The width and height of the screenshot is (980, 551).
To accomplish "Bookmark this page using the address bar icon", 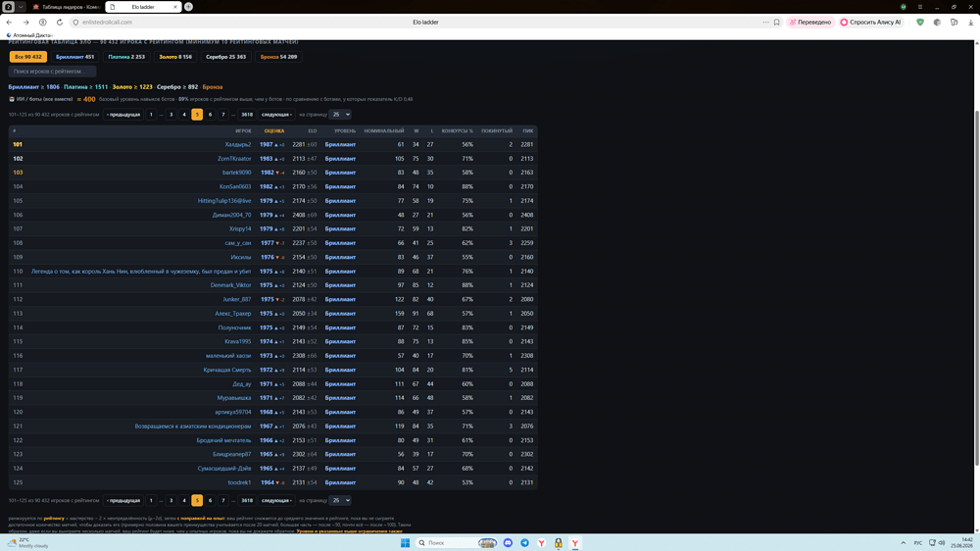I will (x=777, y=22).
